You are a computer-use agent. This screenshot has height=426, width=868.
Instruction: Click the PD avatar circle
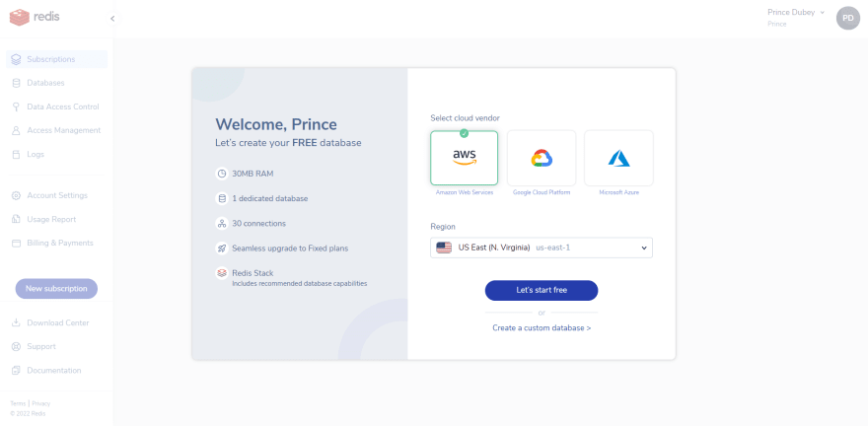847,19
